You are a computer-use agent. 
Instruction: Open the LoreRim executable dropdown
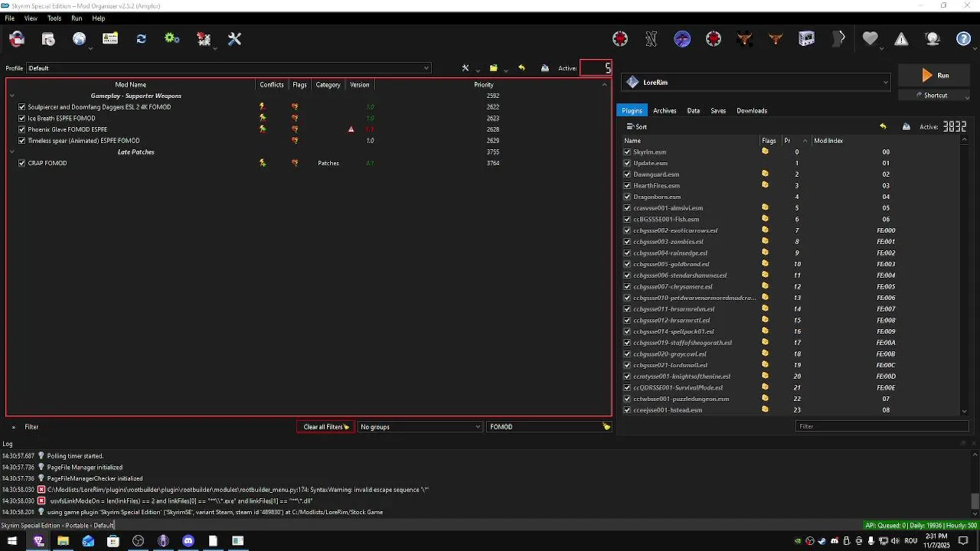[756, 82]
